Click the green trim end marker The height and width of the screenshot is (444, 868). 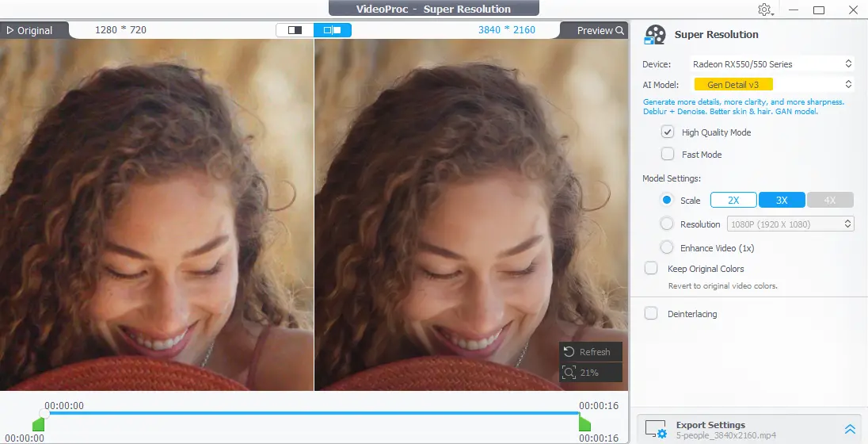(584, 425)
